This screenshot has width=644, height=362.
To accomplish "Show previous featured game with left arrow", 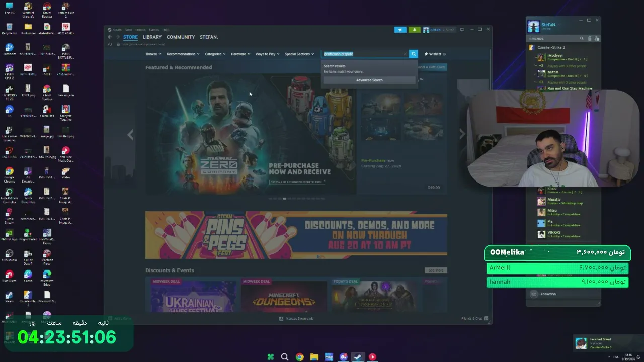I will 130,134.
